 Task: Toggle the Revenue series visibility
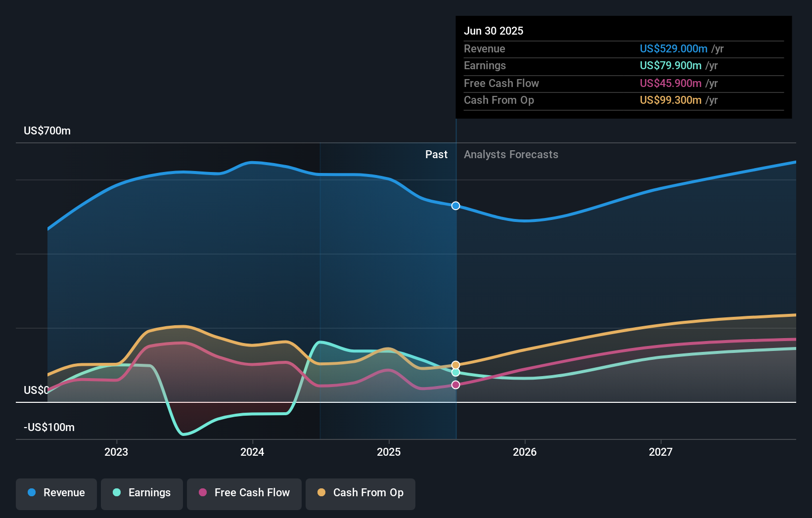56,493
